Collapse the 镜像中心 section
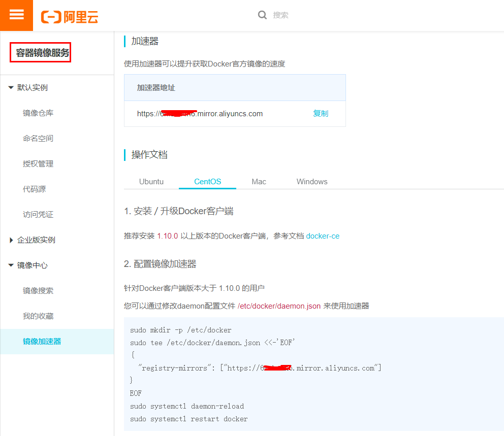Screen dimensions: 504x436 coord(11,265)
